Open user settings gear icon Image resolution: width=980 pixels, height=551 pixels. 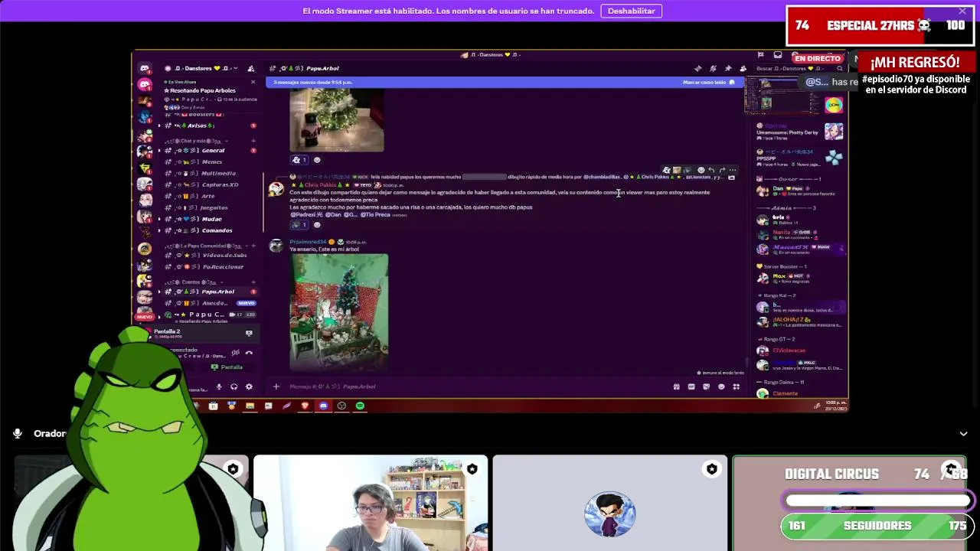(x=249, y=386)
